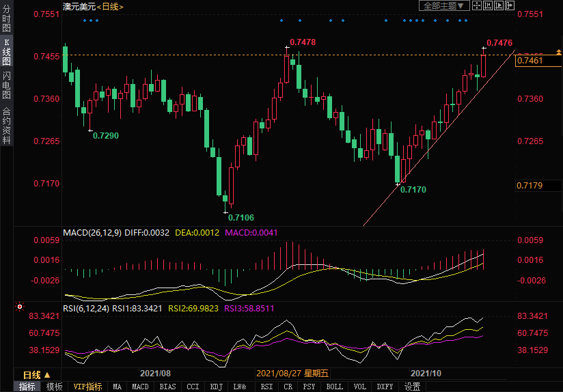Click the export arrow icon at top right
The image size is (563, 392).
click(x=509, y=5)
